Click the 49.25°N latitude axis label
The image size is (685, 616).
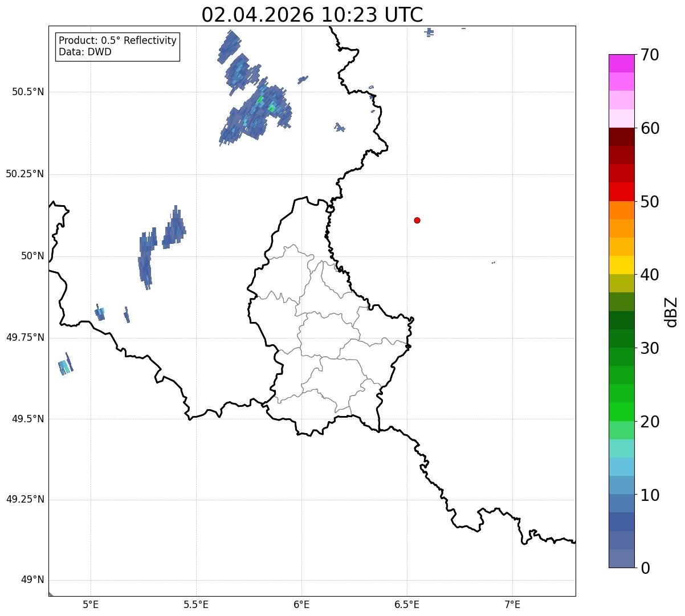point(25,500)
